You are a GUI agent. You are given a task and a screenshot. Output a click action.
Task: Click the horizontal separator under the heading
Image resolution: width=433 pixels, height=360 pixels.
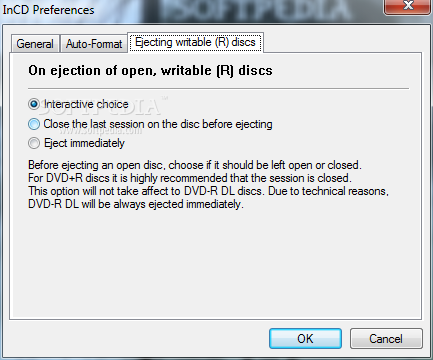(x=218, y=89)
